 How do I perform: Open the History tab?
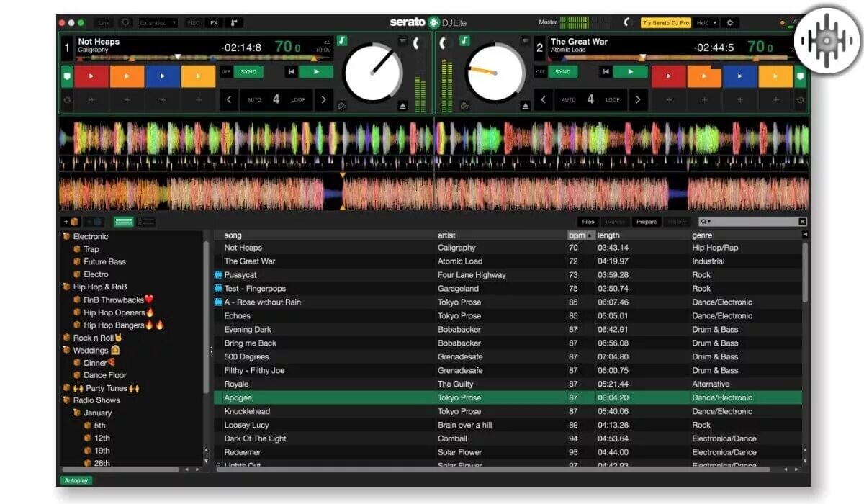tap(678, 222)
